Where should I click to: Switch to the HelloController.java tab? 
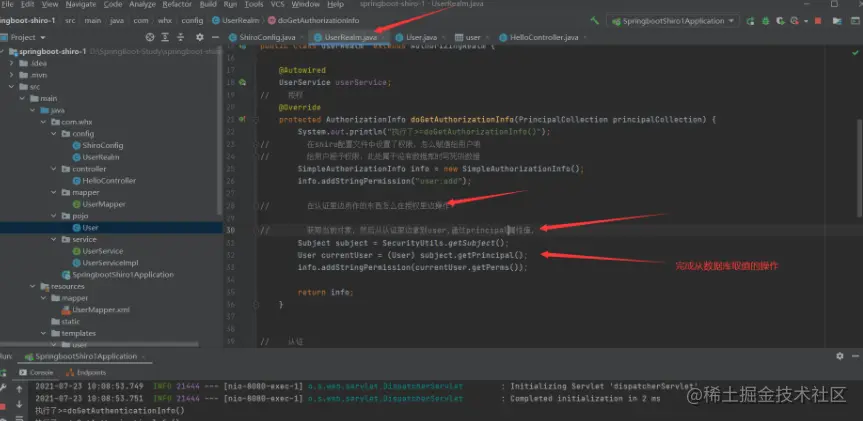[542, 37]
